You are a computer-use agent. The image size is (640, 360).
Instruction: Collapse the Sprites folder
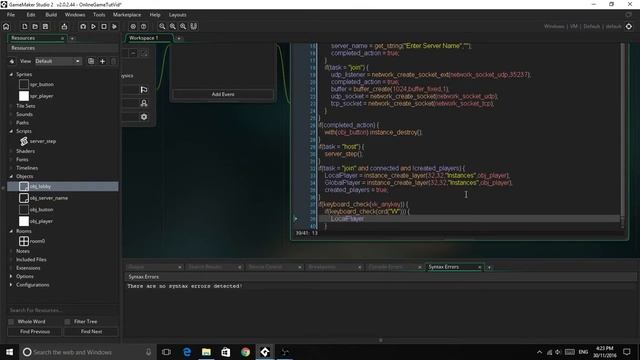coord(11,75)
